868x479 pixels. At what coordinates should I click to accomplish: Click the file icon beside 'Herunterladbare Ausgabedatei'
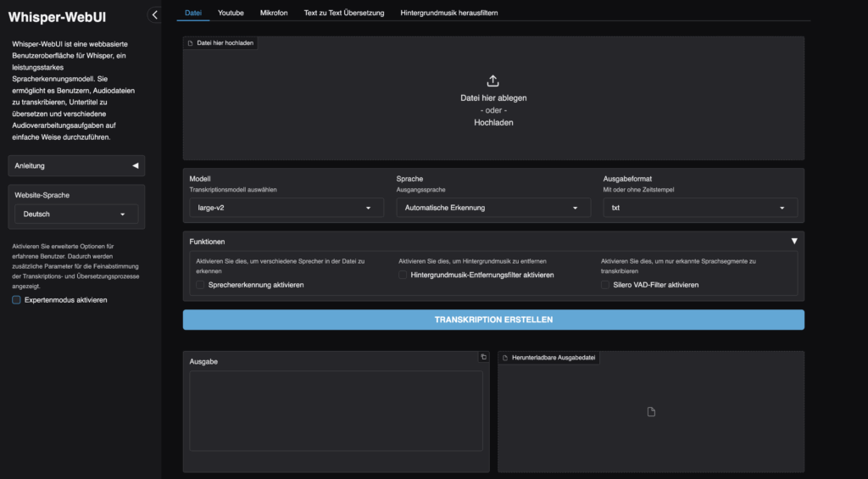(505, 358)
